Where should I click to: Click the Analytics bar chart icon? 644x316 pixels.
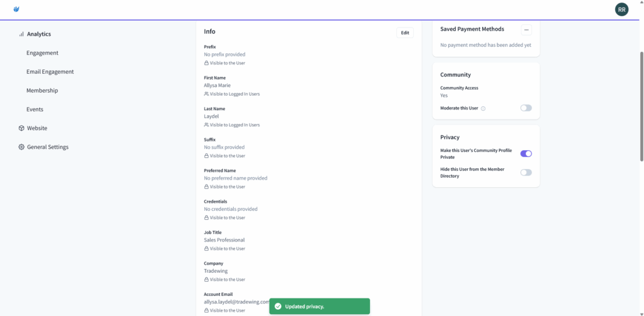[21, 34]
